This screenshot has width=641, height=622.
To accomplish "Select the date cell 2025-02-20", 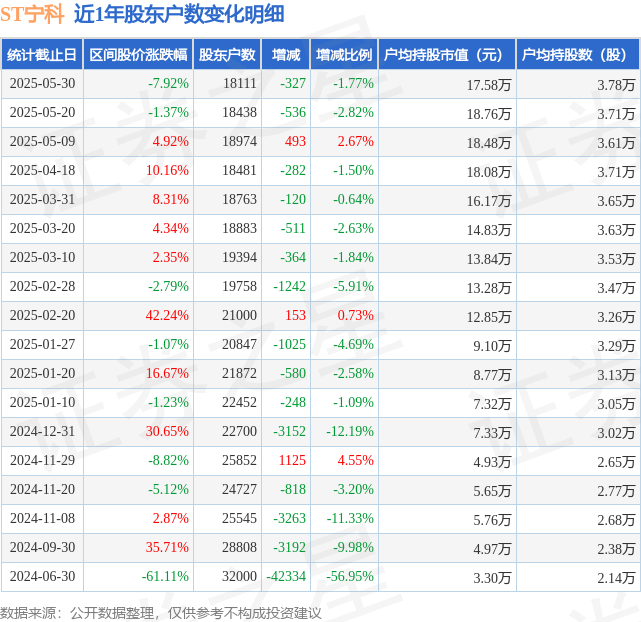I will (43, 315).
